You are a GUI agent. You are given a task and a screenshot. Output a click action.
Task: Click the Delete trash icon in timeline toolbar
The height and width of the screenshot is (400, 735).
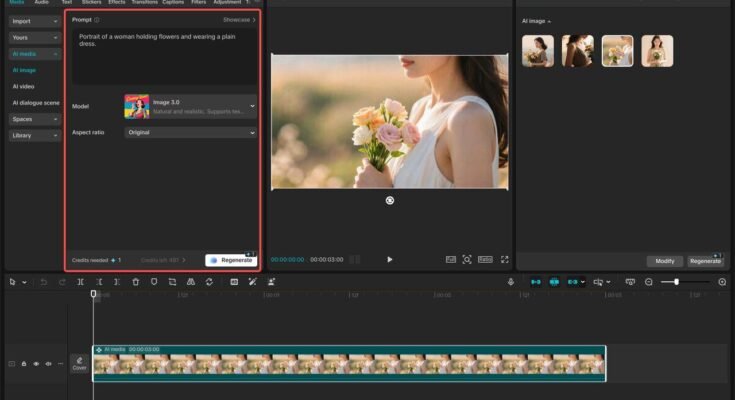tap(136, 282)
